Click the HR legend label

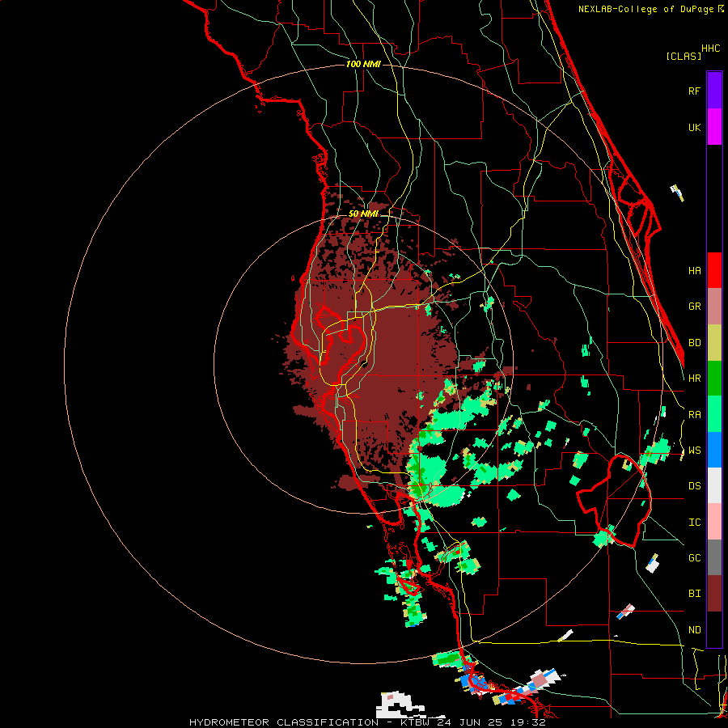[x=694, y=379]
